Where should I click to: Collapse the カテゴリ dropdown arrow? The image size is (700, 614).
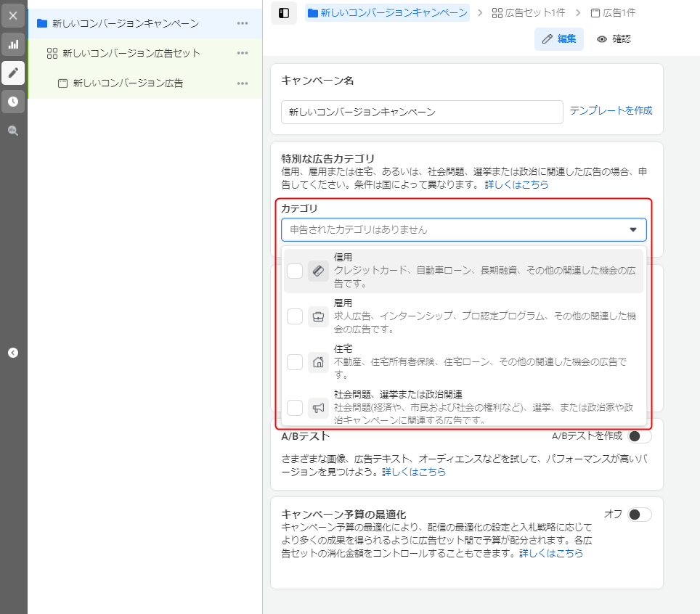(632, 229)
